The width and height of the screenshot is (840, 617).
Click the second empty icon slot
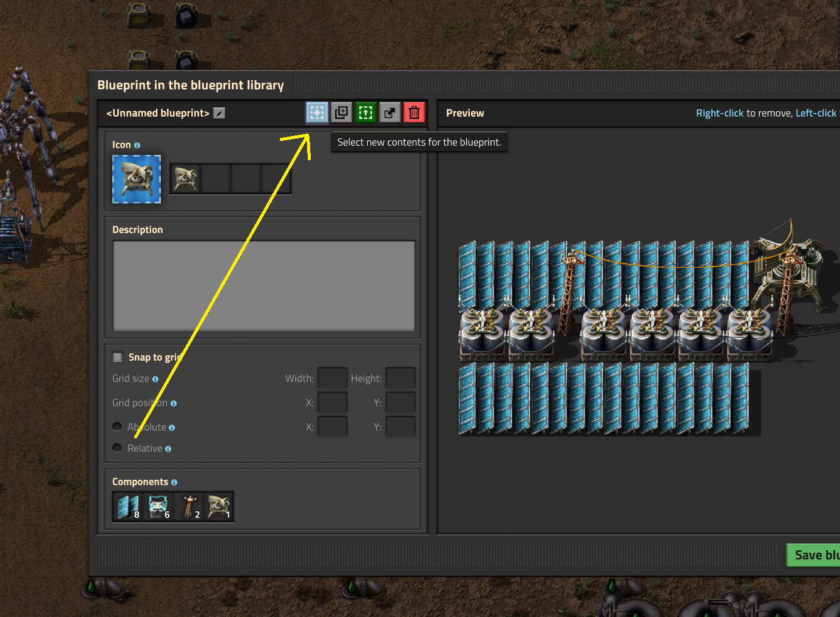click(215, 179)
